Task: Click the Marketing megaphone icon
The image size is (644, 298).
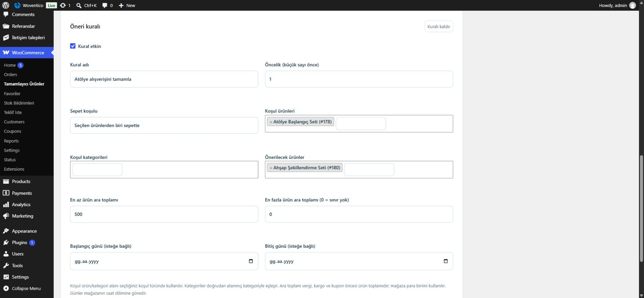Action: (x=6, y=216)
